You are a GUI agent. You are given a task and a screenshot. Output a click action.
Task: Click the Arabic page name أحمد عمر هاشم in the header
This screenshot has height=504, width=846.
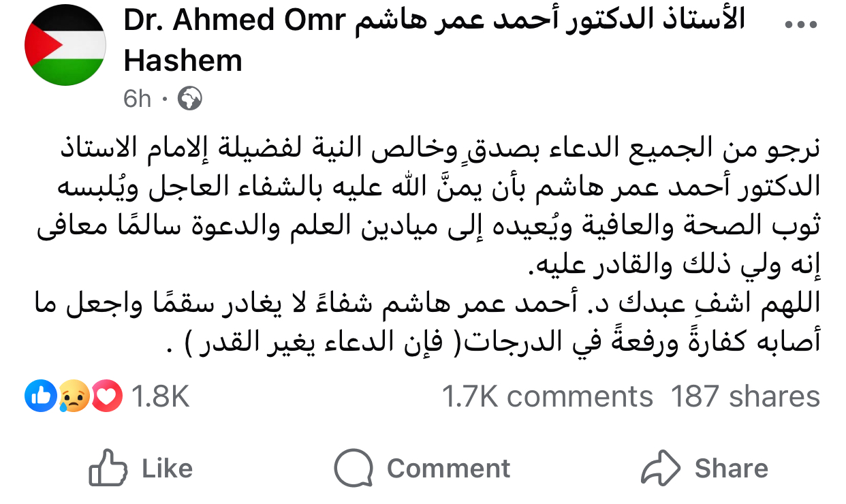point(548,20)
